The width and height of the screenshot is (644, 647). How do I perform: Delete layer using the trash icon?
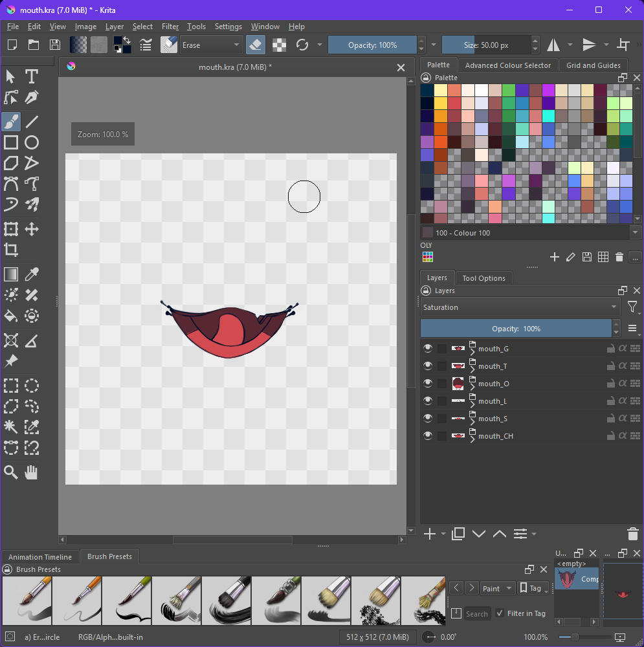(632, 534)
